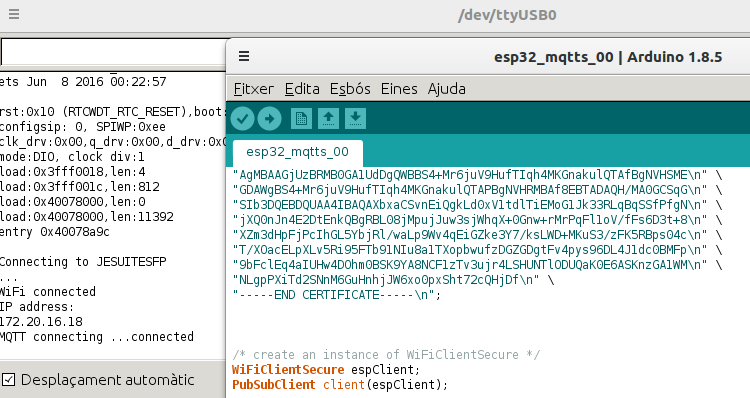The height and width of the screenshot is (398, 750).
Task: Open the Ajuda menu
Action: tap(447, 89)
